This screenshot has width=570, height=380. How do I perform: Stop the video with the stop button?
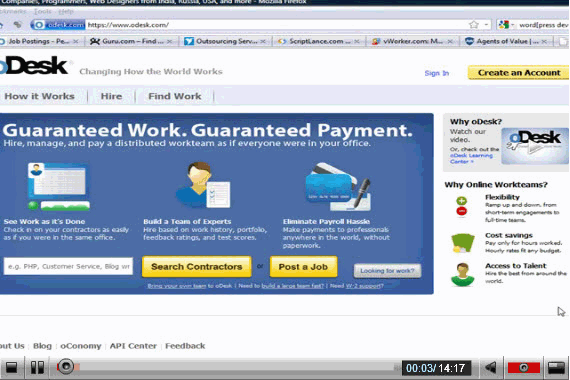(12, 367)
